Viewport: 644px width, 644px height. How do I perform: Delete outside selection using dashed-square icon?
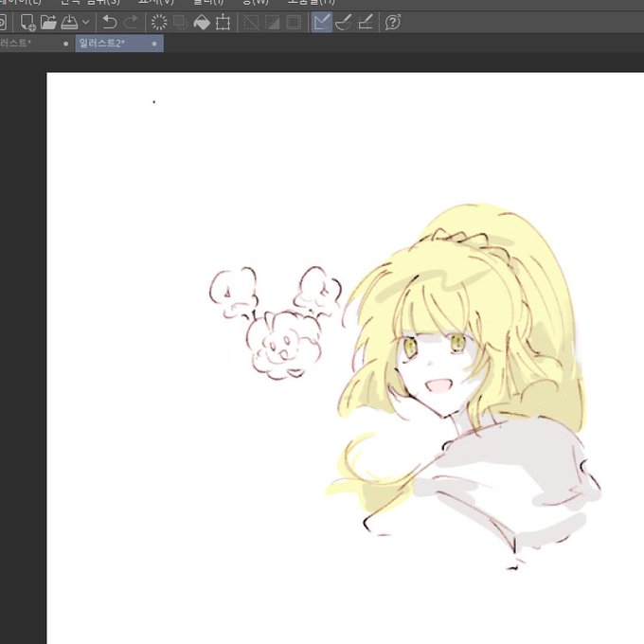click(180, 23)
